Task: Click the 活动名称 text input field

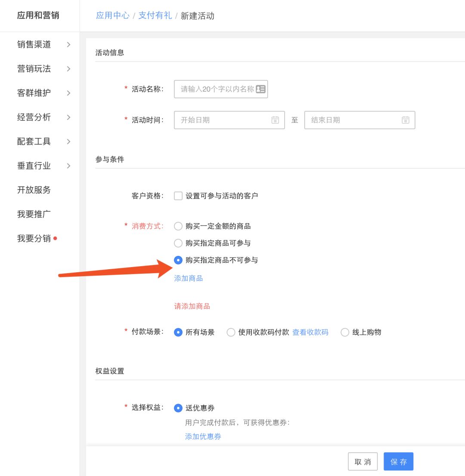Action: tap(214, 89)
